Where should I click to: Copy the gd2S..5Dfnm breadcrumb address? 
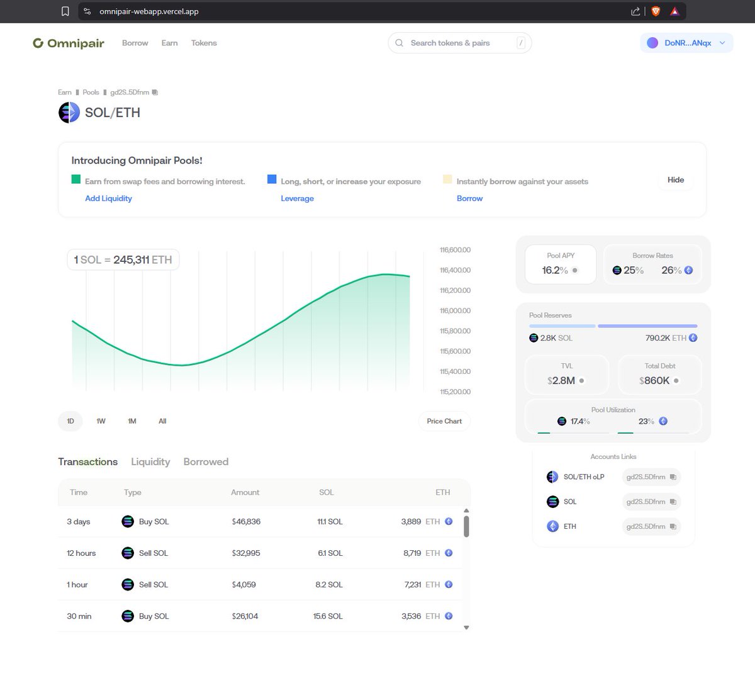(155, 92)
